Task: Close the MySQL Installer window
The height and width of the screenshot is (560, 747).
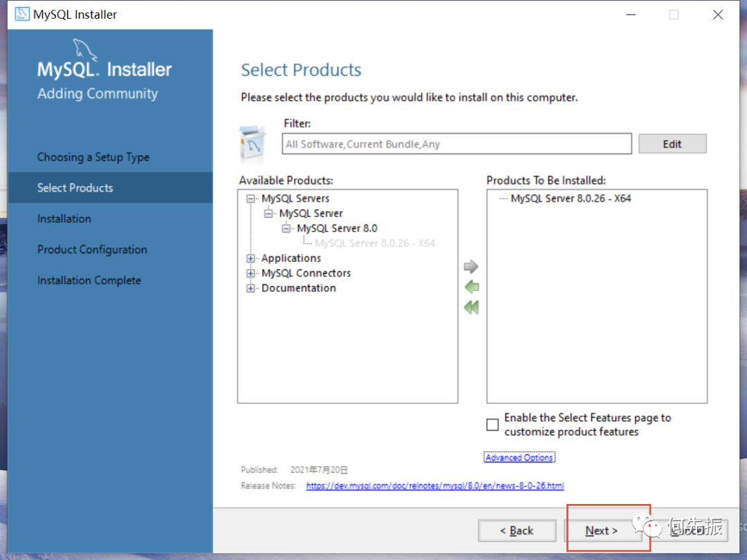Action: (x=718, y=15)
